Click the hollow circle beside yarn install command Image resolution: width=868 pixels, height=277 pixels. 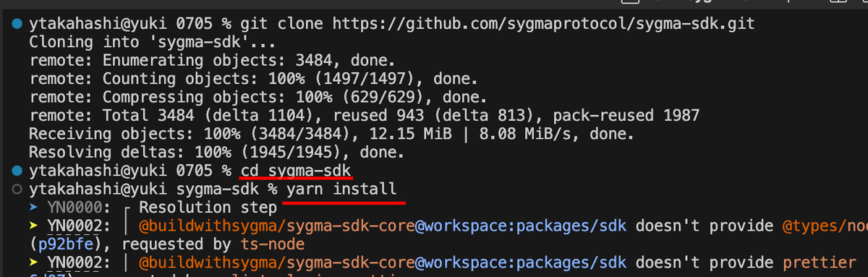click(17, 189)
